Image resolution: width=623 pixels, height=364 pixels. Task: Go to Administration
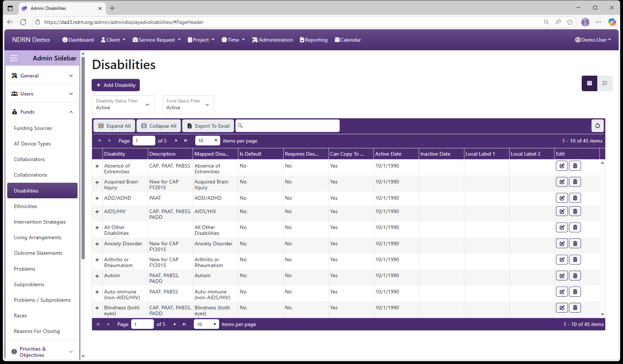tap(272, 40)
